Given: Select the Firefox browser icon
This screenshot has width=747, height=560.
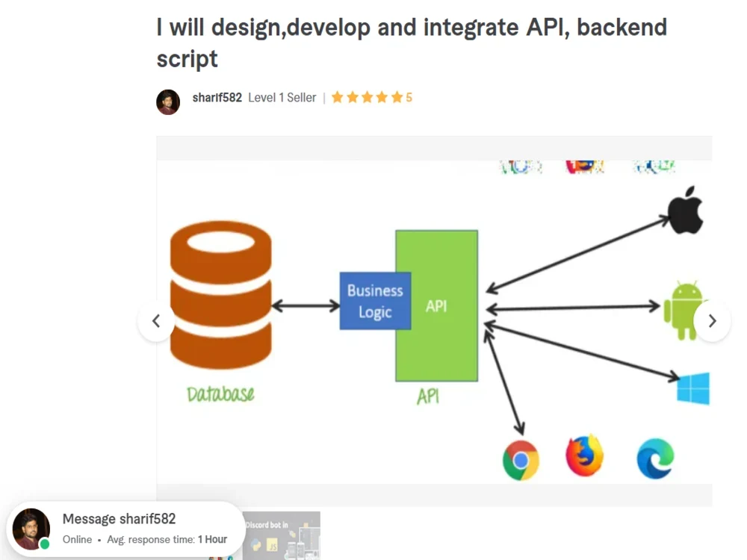Looking at the screenshot, I should (584, 458).
